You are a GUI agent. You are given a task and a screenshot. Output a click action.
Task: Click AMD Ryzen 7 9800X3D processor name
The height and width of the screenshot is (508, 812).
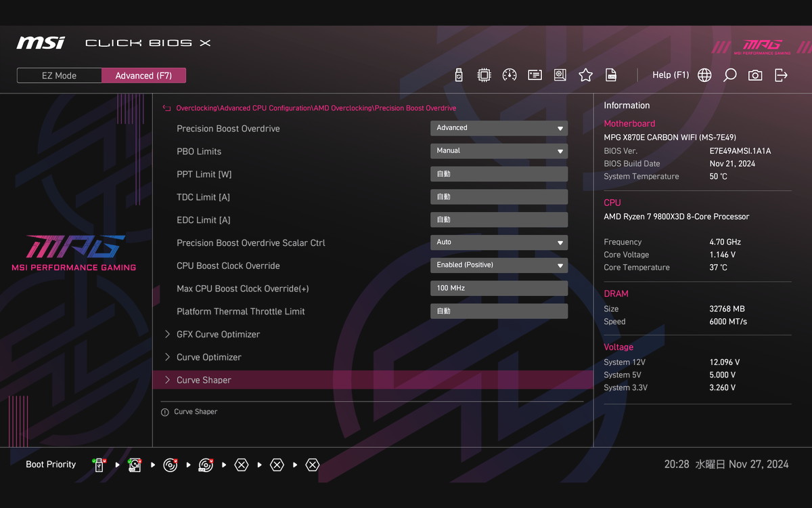pos(677,217)
